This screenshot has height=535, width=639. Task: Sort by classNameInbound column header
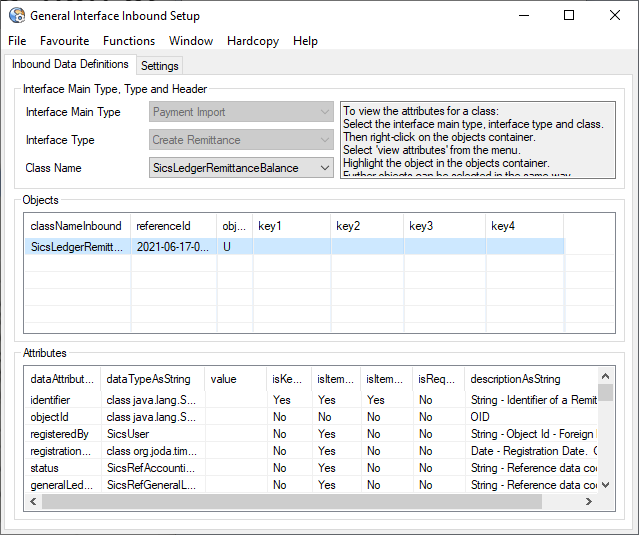coord(76,227)
